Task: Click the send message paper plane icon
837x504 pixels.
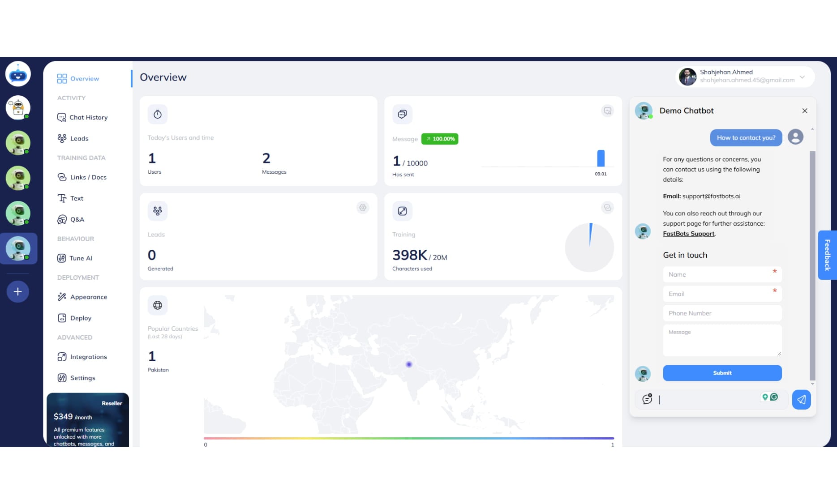Action: click(x=801, y=399)
